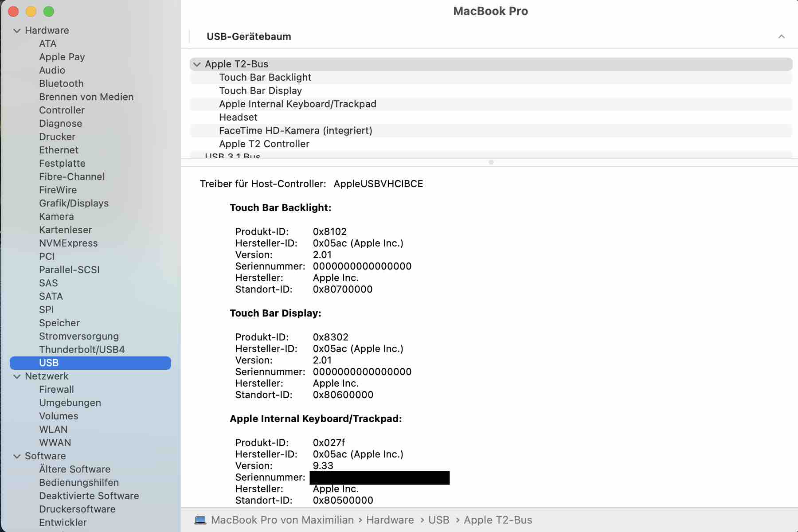The height and width of the screenshot is (532, 798).
Task: Show Speicher information
Action: tap(59, 323)
